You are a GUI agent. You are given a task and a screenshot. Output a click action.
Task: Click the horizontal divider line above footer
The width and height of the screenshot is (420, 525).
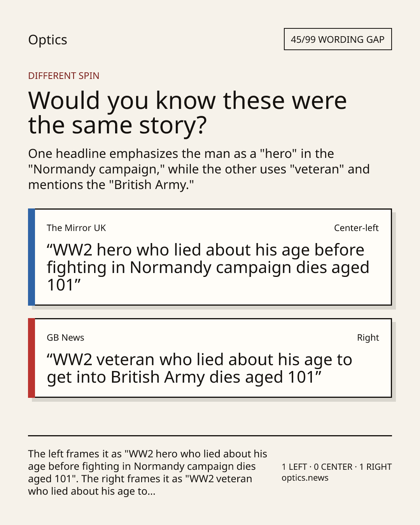tap(210, 436)
